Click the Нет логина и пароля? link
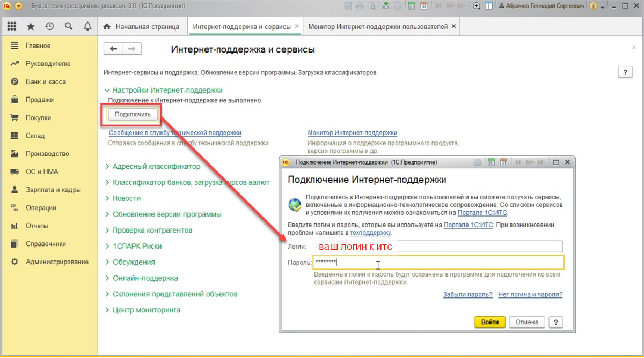Viewport: 644px width, 358px height. (530, 294)
